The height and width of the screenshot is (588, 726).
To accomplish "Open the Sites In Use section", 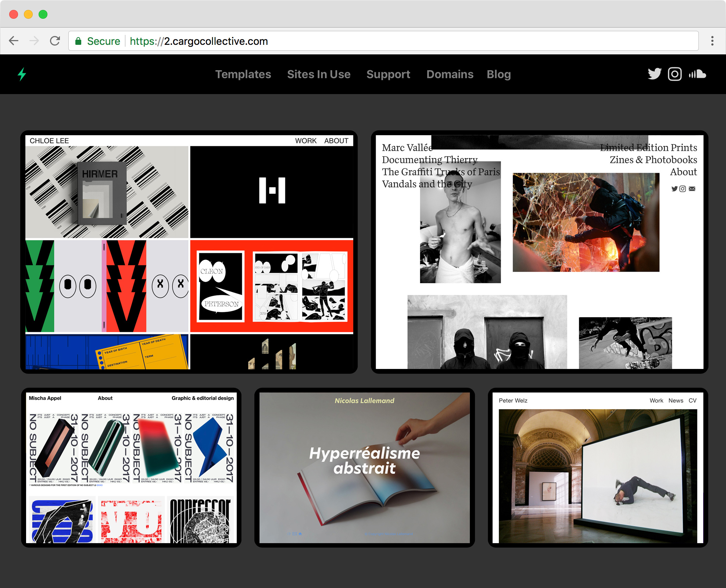I will tap(319, 74).
